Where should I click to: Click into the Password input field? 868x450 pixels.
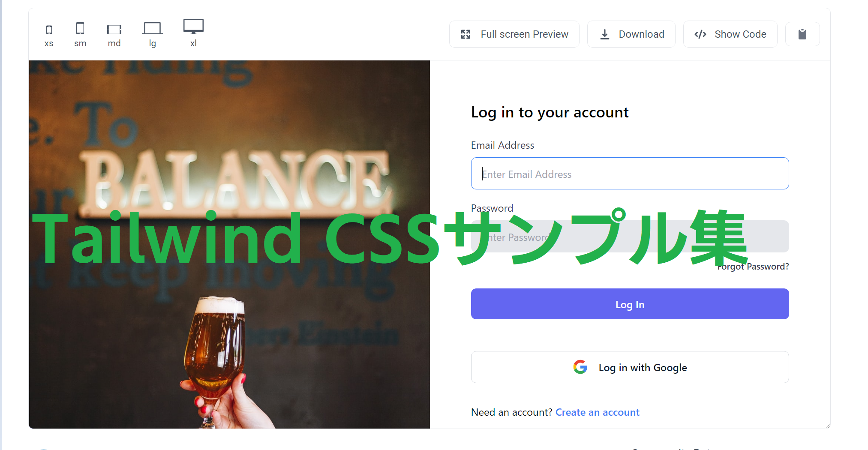click(x=630, y=237)
